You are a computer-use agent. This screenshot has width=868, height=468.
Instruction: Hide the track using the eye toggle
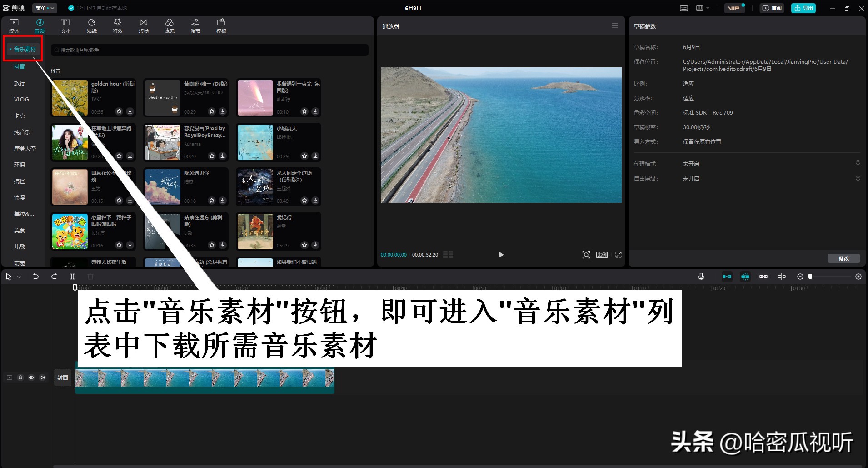pos(31,377)
